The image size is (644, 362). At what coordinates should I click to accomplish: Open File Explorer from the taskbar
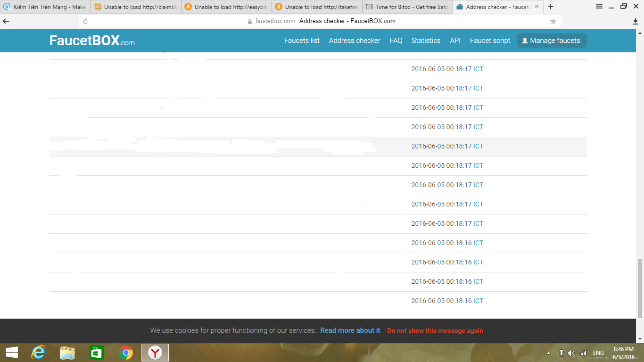coord(67,353)
